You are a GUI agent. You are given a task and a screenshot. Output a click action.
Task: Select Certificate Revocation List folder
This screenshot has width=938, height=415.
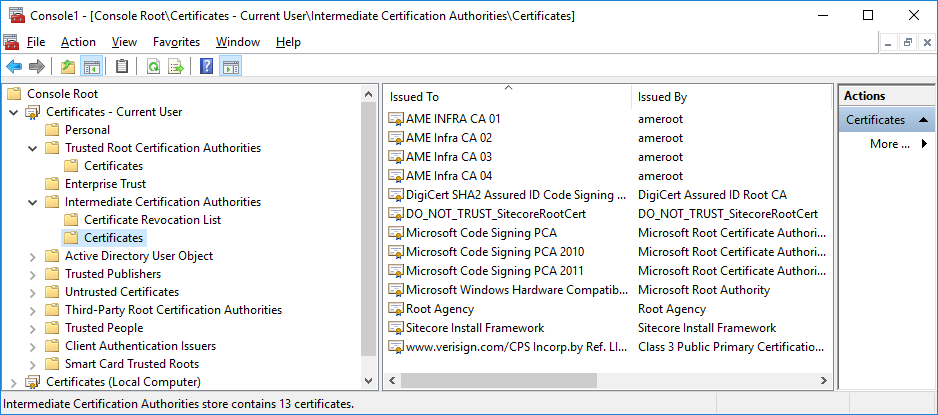tap(152, 220)
